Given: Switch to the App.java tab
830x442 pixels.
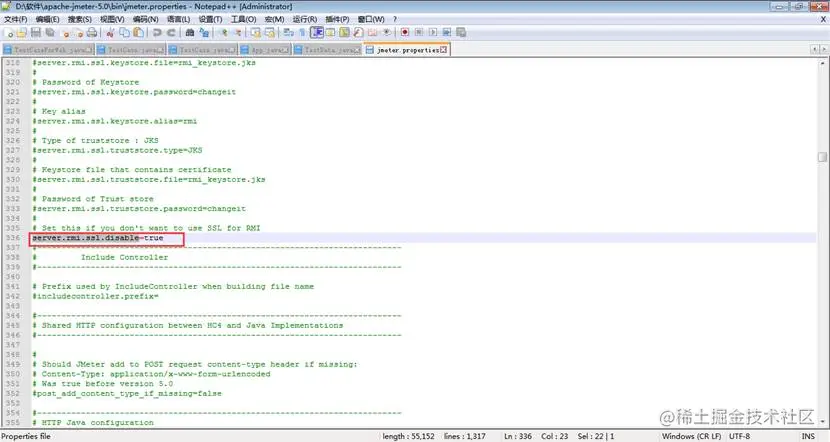Looking at the screenshot, I should pos(264,50).
